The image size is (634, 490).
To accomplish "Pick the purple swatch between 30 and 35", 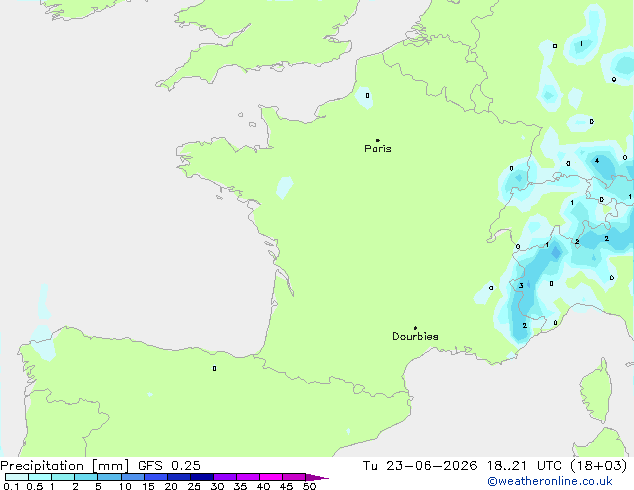I will coord(225,477).
